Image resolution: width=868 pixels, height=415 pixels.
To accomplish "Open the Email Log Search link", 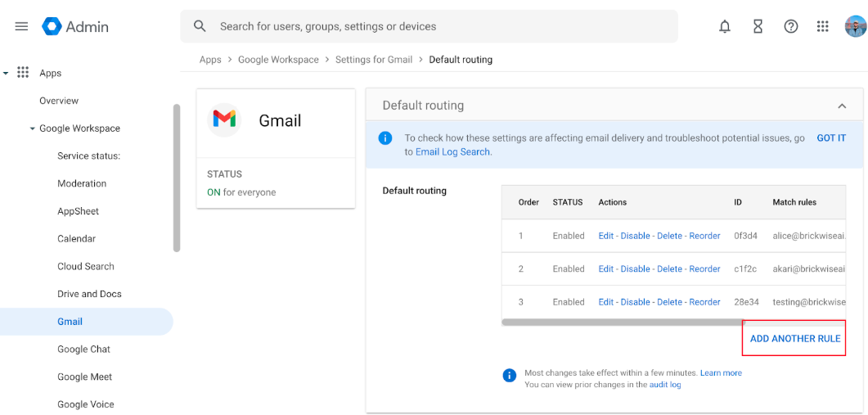I will [x=453, y=151].
